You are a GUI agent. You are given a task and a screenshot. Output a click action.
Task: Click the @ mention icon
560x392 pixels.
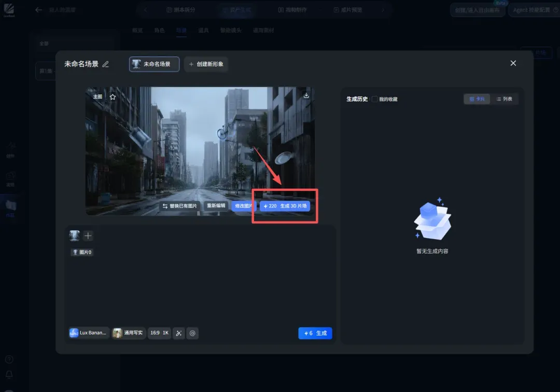pyautogui.click(x=192, y=333)
